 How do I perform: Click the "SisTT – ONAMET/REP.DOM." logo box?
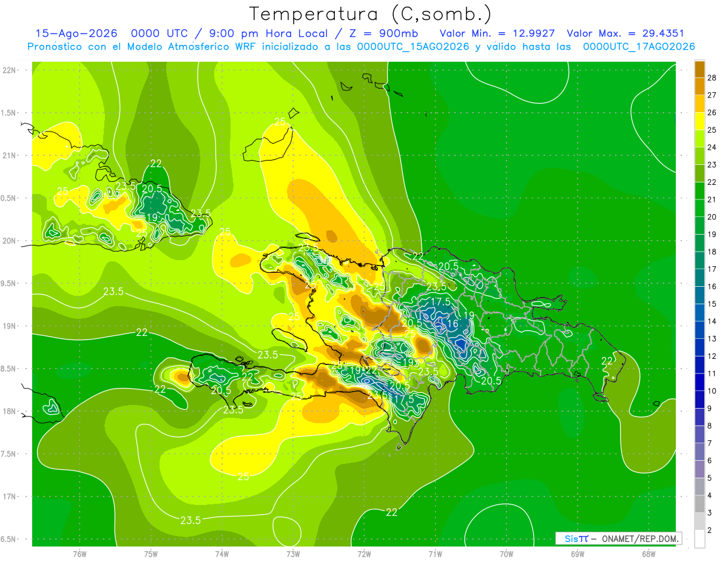point(618,538)
